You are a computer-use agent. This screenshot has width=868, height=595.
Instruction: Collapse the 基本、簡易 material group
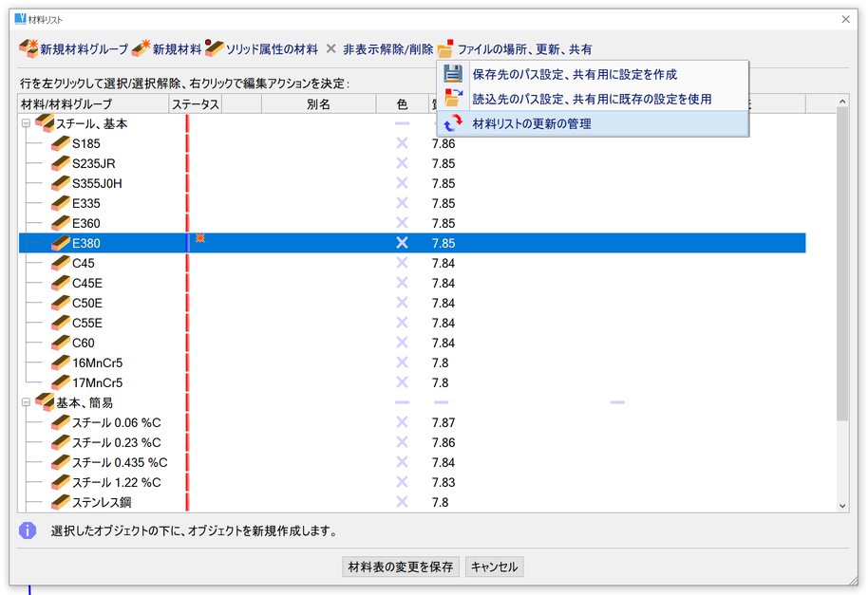(x=26, y=403)
